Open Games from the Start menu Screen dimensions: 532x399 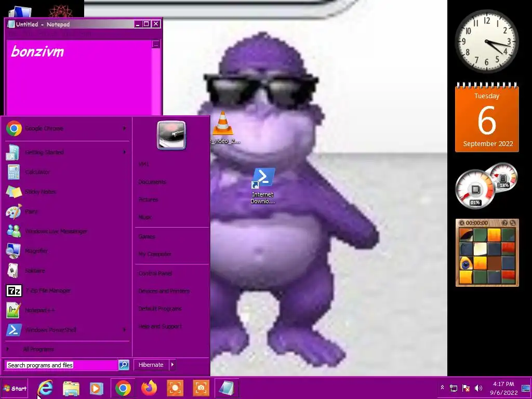[x=147, y=236]
